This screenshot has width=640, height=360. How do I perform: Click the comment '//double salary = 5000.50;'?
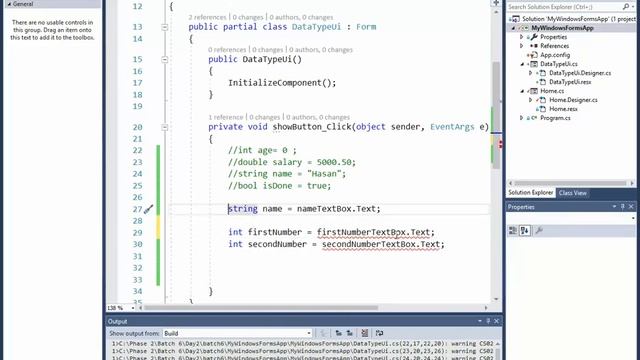292,162
